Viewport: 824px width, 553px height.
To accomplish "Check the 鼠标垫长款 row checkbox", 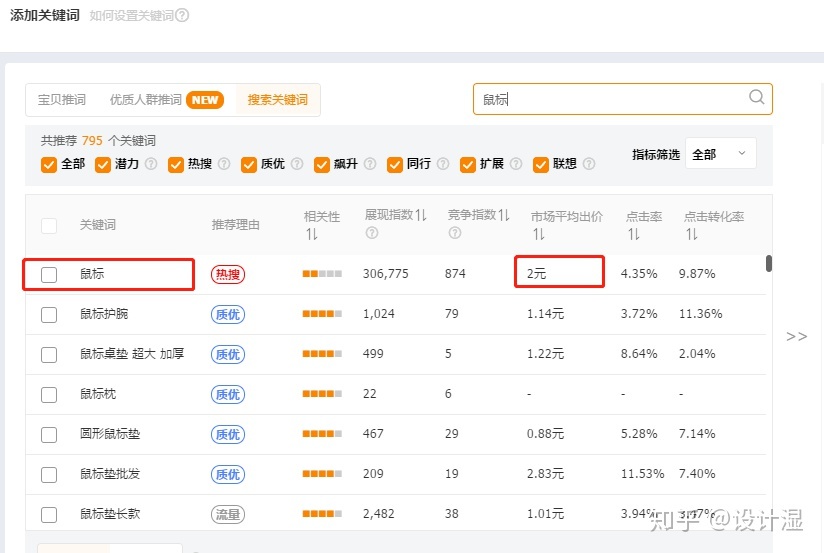I will click(49, 515).
